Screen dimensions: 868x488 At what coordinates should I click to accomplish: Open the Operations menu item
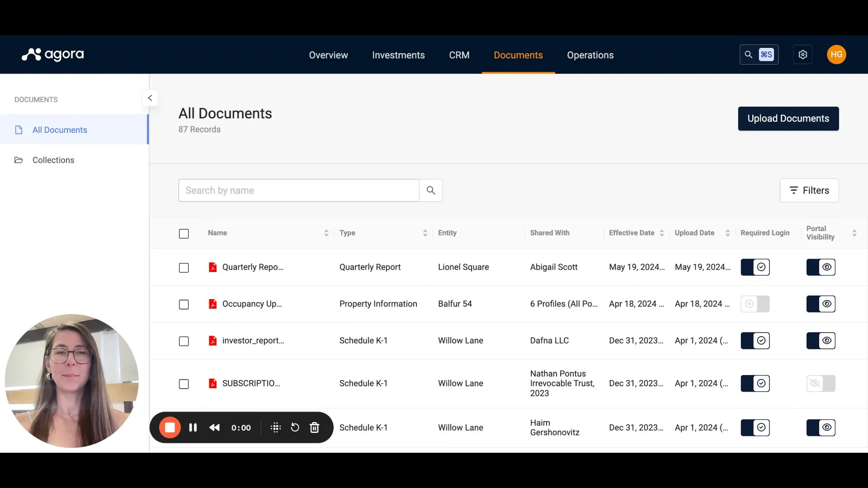tap(590, 55)
